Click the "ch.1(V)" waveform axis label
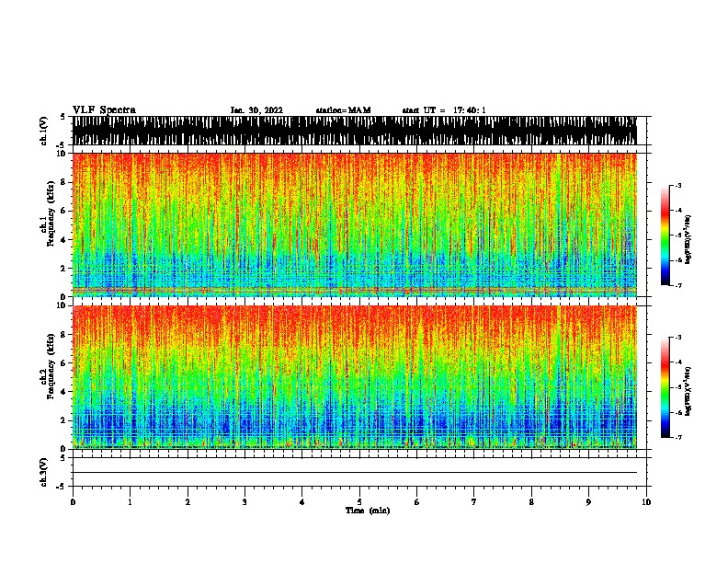Viewport: 728px width, 563px height. click(43, 131)
